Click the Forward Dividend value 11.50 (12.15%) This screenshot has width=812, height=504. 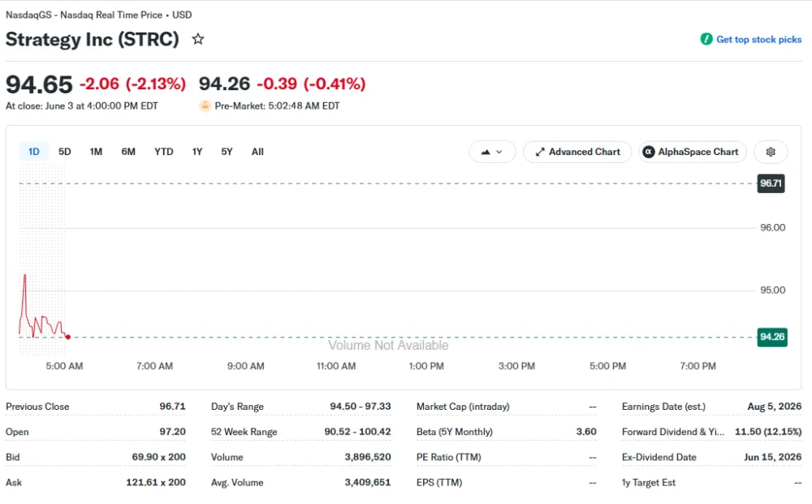(x=768, y=431)
